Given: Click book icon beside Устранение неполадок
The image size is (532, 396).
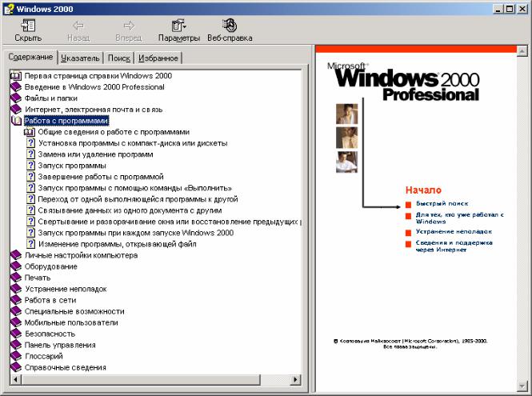Looking at the screenshot, I should [x=16, y=289].
